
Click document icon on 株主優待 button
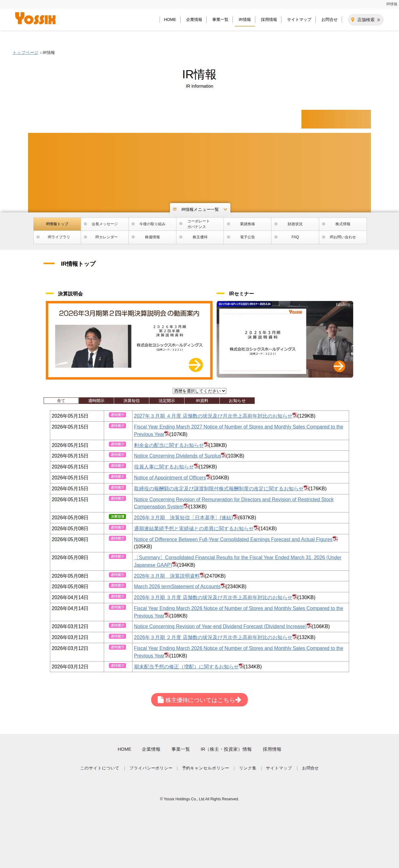(x=161, y=700)
